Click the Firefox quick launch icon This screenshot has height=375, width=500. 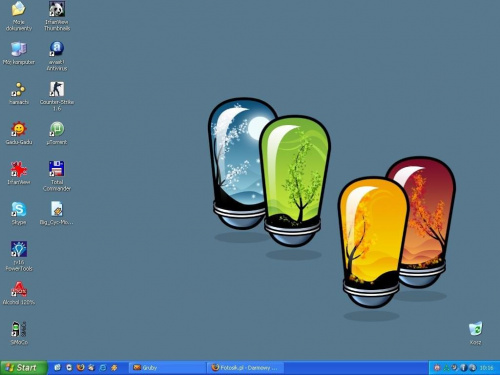point(80,368)
